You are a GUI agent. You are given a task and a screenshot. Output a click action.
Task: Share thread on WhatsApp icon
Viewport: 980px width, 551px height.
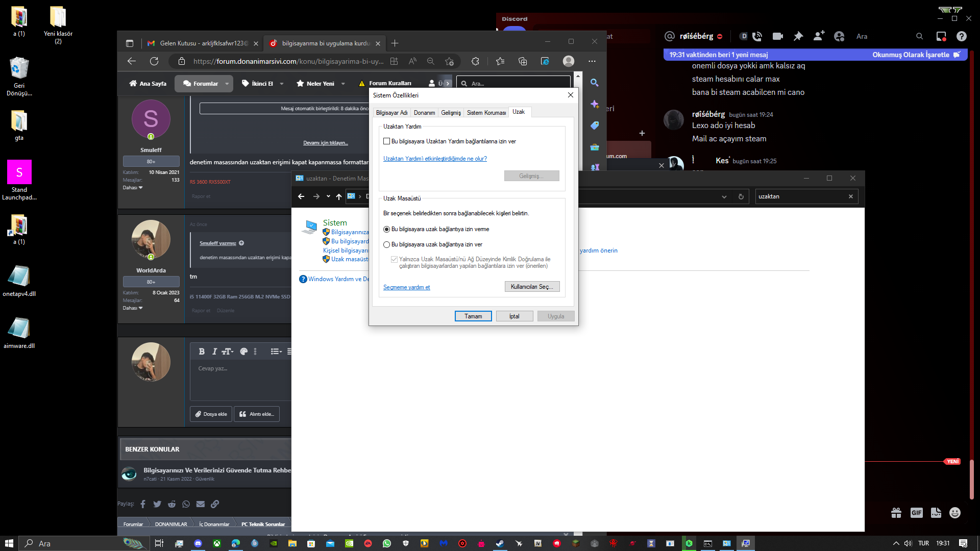[186, 504]
